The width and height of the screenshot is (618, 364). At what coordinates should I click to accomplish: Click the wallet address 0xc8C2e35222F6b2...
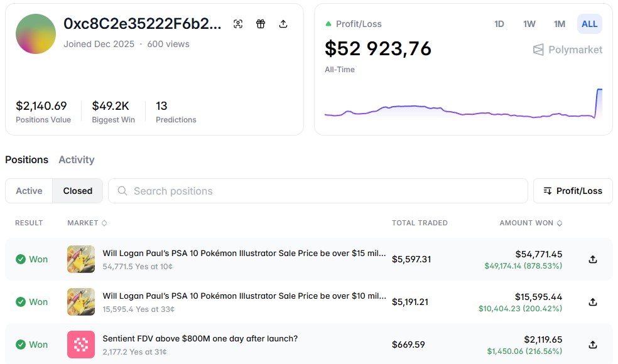[143, 24]
